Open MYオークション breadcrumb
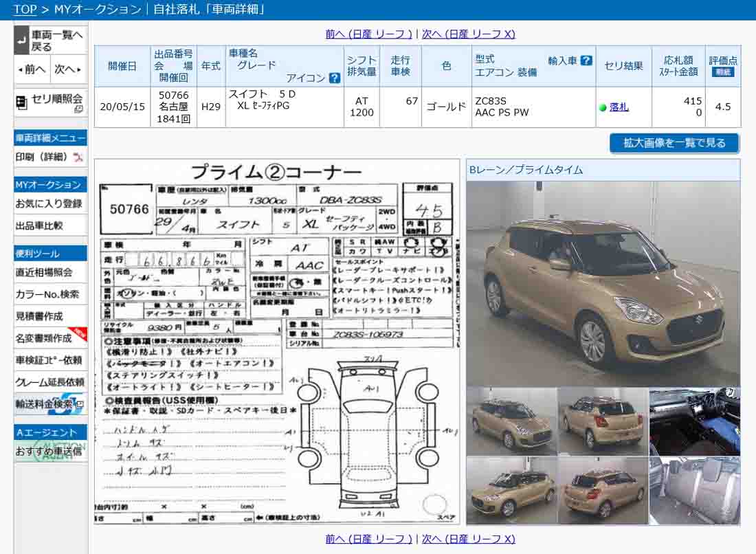 click(x=98, y=9)
